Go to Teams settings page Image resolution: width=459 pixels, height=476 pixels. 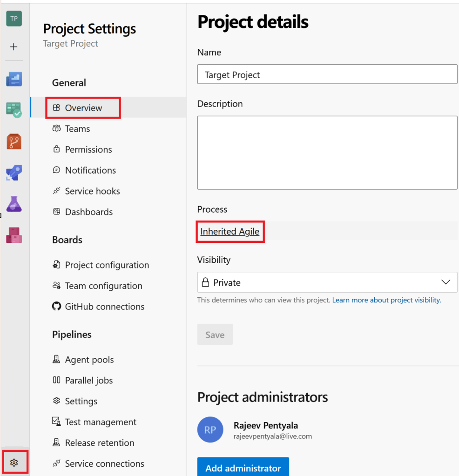point(77,129)
